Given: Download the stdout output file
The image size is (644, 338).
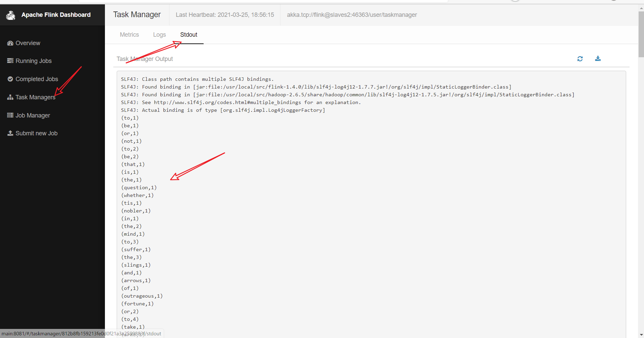Looking at the screenshot, I should click(x=598, y=59).
